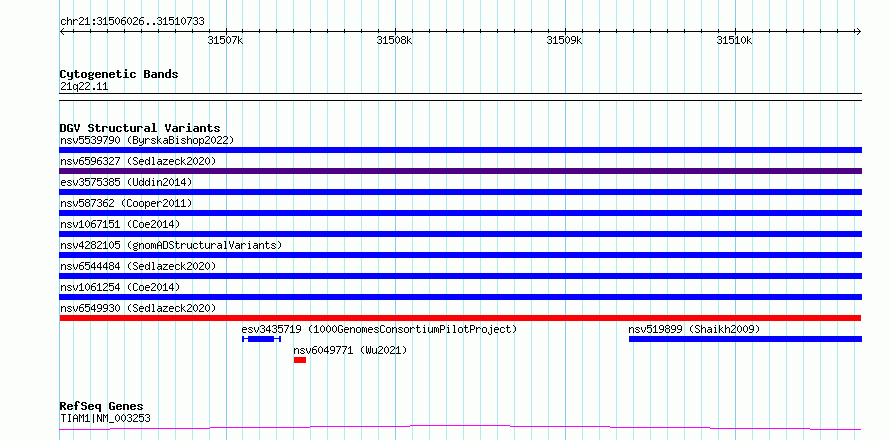The width and height of the screenshot is (890, 440).
Task: Open the nsv6596327 (Sedlazeck2020) variant label
Action: 138,161
